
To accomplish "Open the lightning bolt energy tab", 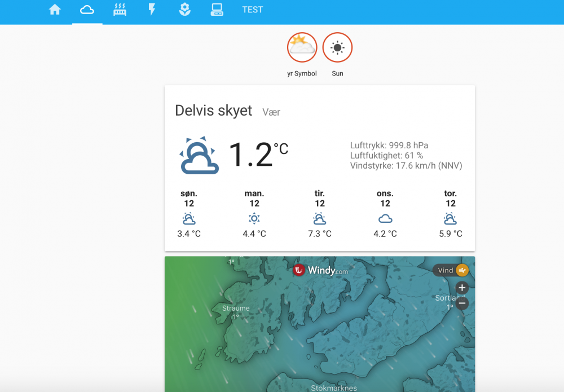I will (152, 10).
